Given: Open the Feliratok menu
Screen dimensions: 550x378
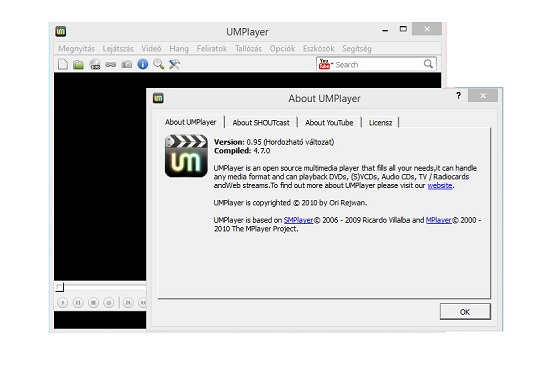Looking at the screenshot, I should coord(212,48).
